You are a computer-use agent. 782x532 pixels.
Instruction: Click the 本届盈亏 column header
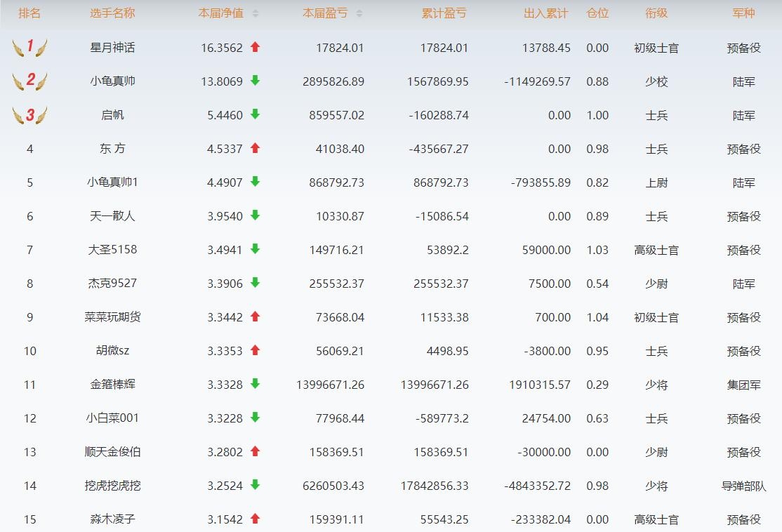[325, 13]
